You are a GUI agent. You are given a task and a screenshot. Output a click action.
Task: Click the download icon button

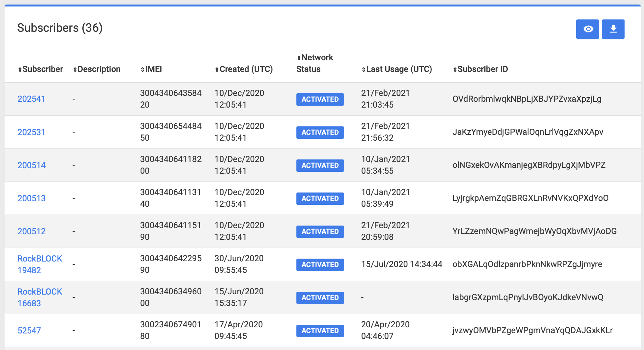[x=613, y=29]
